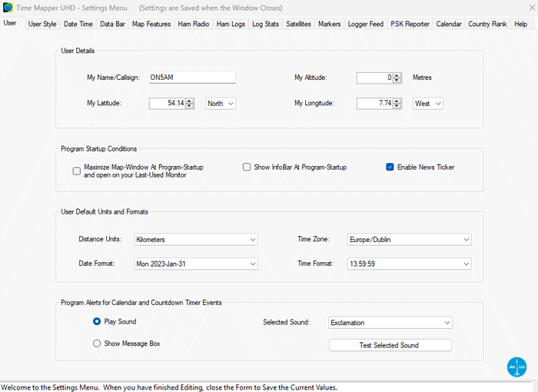Expand the Time Format dropdown

pos(410,264)
